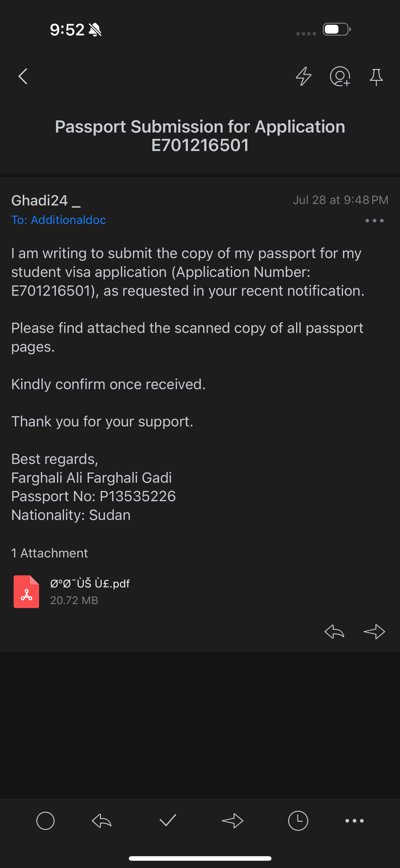The width and height of the screenshot is (400, 868).
Task: Tap the "To: Additionaldoc" recipient link
Action: 59,220
